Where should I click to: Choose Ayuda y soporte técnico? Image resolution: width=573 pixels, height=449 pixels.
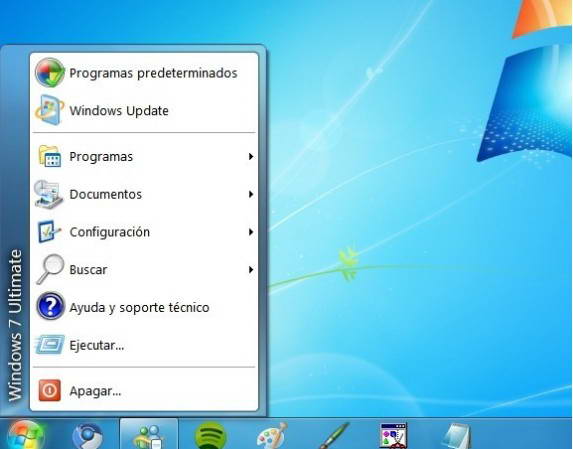click(x=144, y=307)
